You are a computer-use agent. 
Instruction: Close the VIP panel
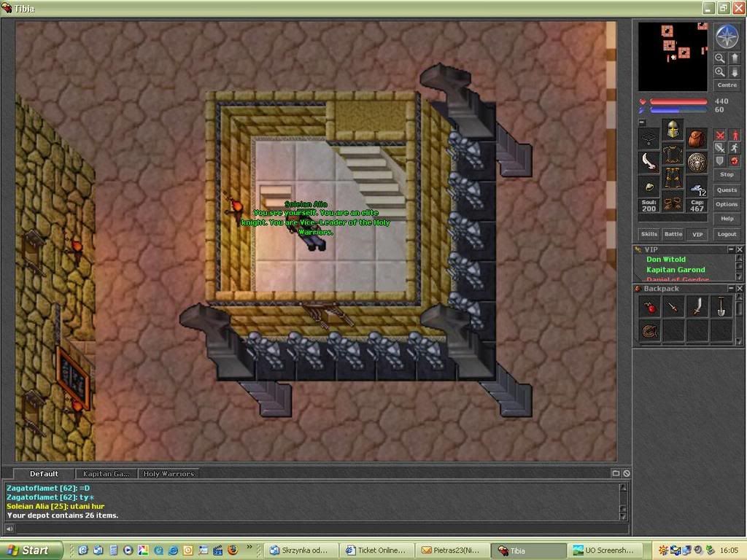tap(740, 249)
